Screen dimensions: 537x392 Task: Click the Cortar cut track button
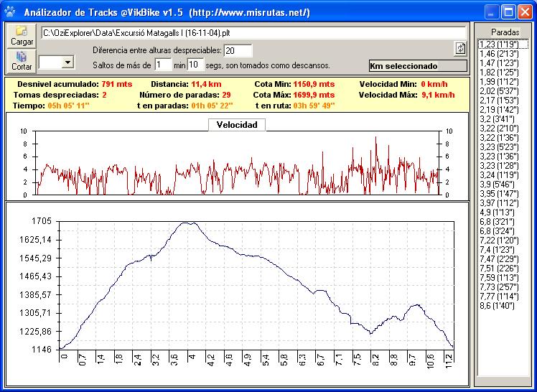[22, 60]
